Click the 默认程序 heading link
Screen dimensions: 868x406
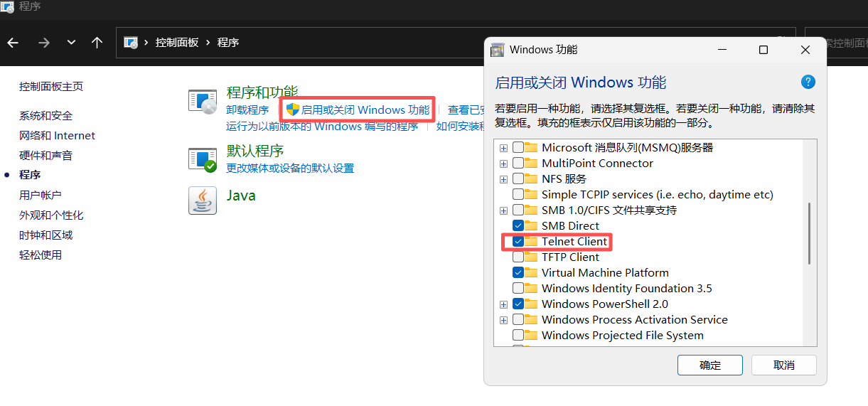(x=255, y=151)
